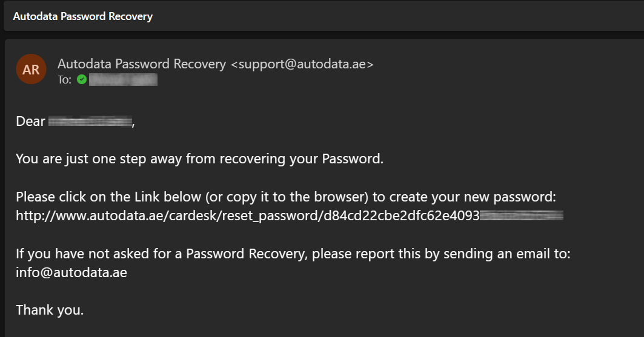Click empty subject bar area right of title
This screenshot has height=337, width=644.
coord(394,16)
